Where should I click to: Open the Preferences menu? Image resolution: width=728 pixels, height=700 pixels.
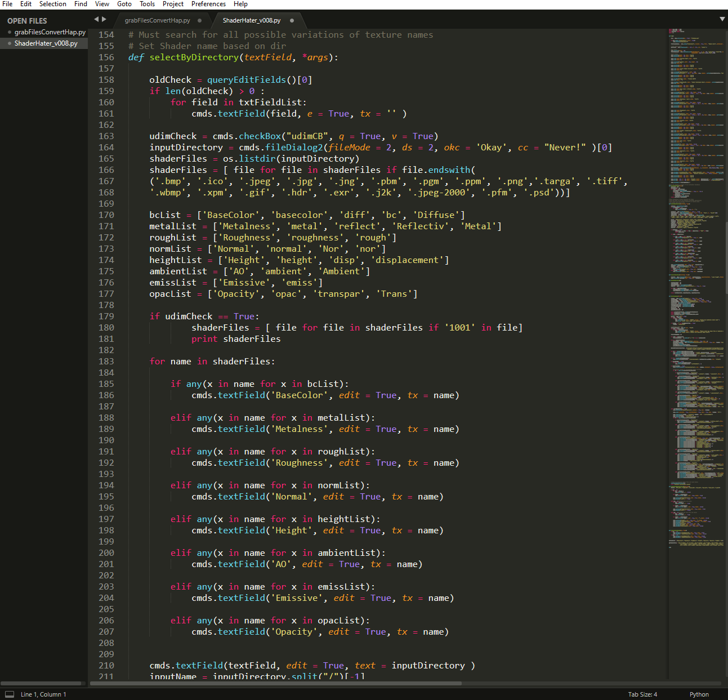point(208,4)
